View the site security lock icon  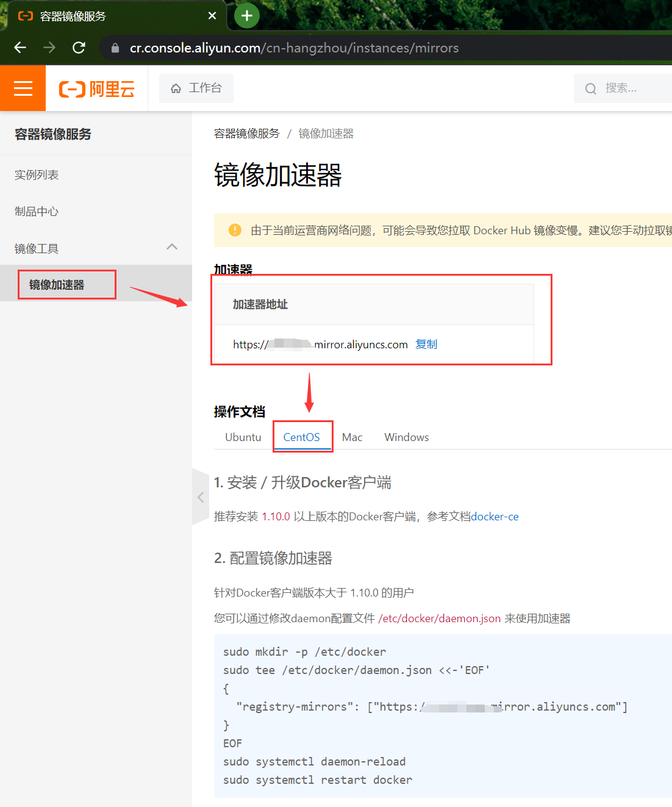coord(115,48)
